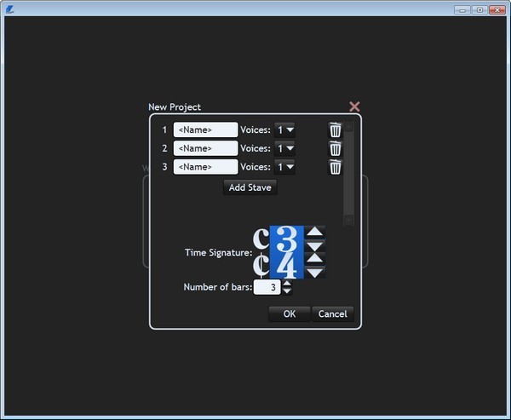Click the Number of bars input field
Image resolution: width=511 pixels, height=420 pixels.
click(267, 288)
